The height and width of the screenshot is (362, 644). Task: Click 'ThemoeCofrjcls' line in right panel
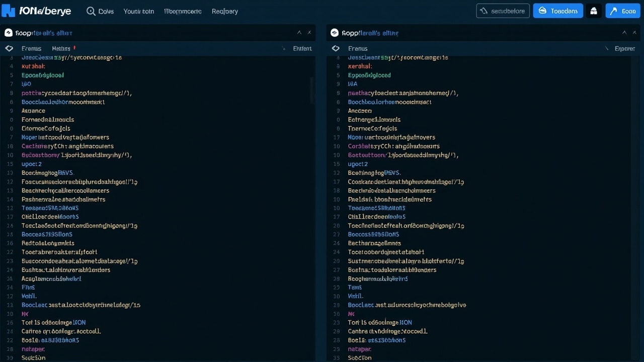(372, 129)
